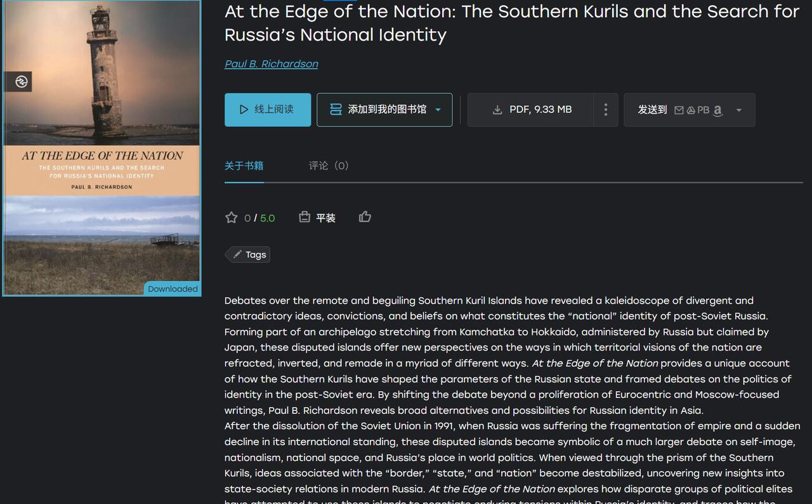The image size is (812, 504).
Task: Send book via the email envelope icon
Action: [x=679, y=110]
